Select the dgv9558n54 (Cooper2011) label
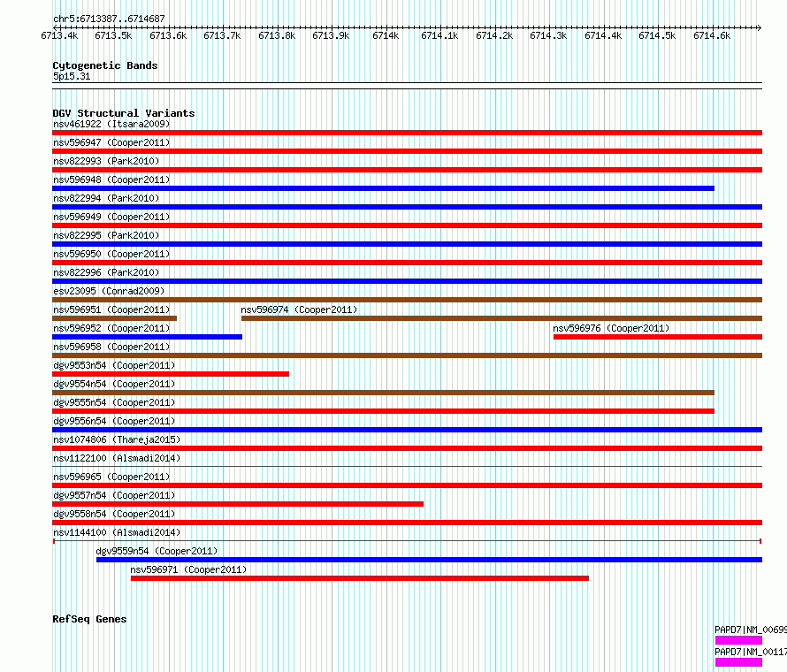 coord(114,514)
